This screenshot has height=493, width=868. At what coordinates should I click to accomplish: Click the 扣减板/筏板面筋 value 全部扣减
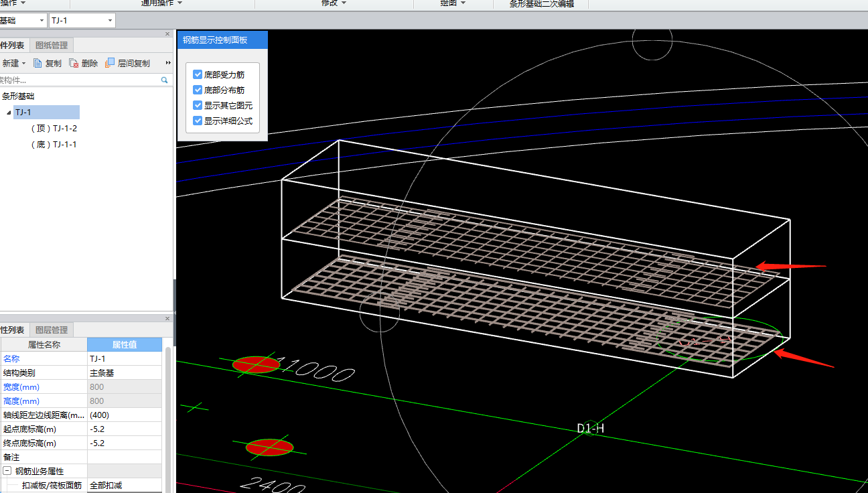pyautogui.click(x=125, y=486)
